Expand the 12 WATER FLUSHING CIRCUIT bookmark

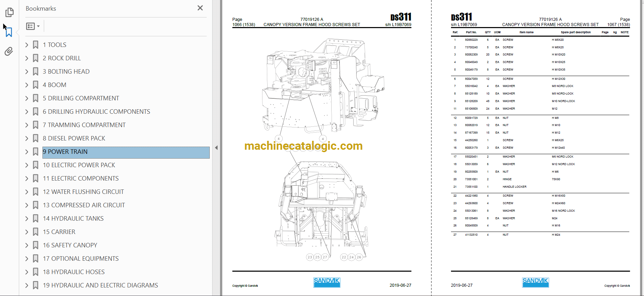click(x=27, y=192)
